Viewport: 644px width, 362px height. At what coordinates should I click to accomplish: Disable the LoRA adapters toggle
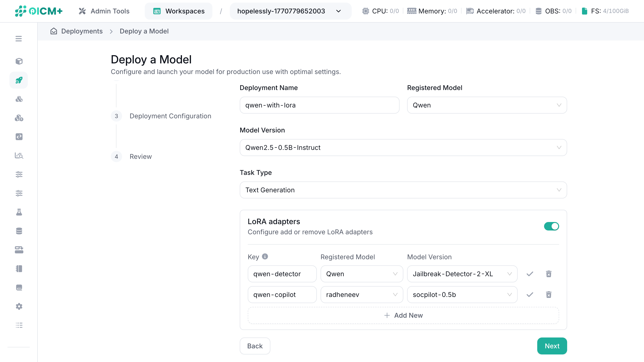[552, 226]
